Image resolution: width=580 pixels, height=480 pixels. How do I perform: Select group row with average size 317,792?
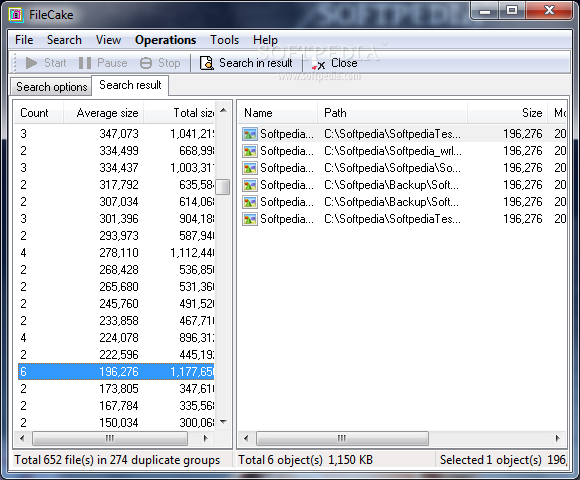click(116, 185)
